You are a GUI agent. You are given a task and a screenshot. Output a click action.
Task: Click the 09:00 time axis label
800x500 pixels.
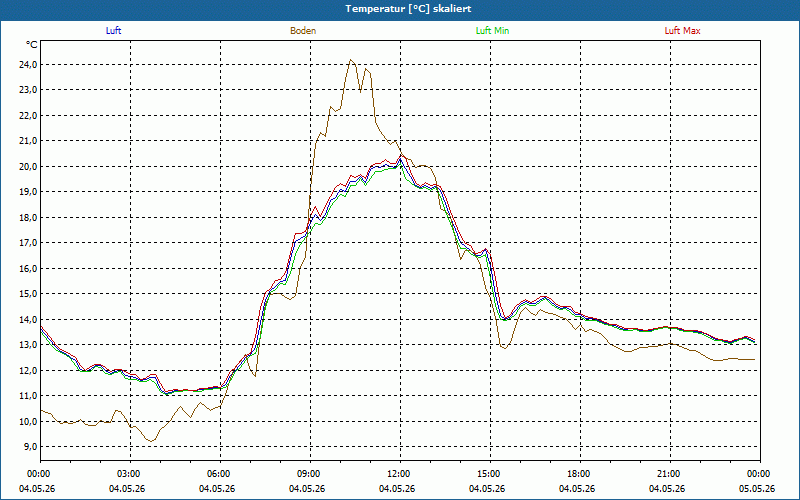pyautogui.click(x=310, y=474)
